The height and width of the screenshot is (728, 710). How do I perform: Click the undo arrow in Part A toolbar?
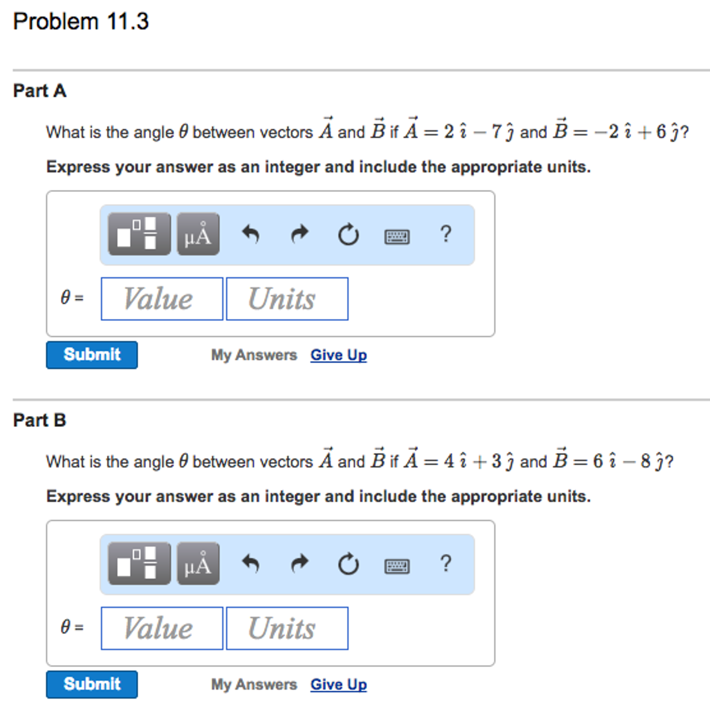click(x=250, y=233)
